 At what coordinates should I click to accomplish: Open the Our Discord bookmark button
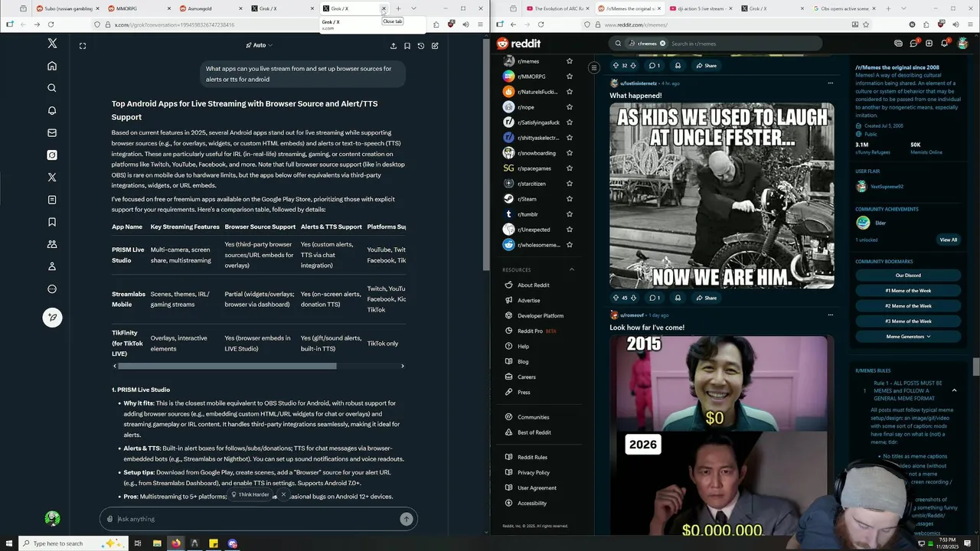coord(908,275)
